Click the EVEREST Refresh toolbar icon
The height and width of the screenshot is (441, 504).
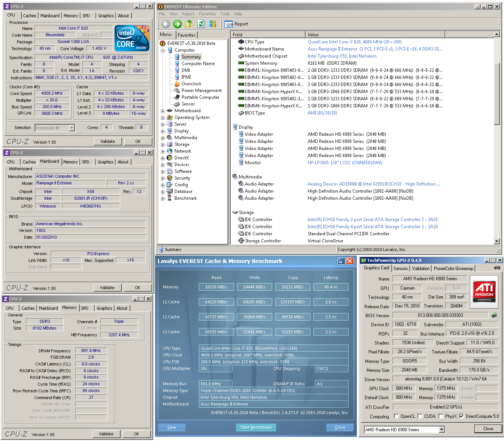pyautogui.click(x=201, y=24)
